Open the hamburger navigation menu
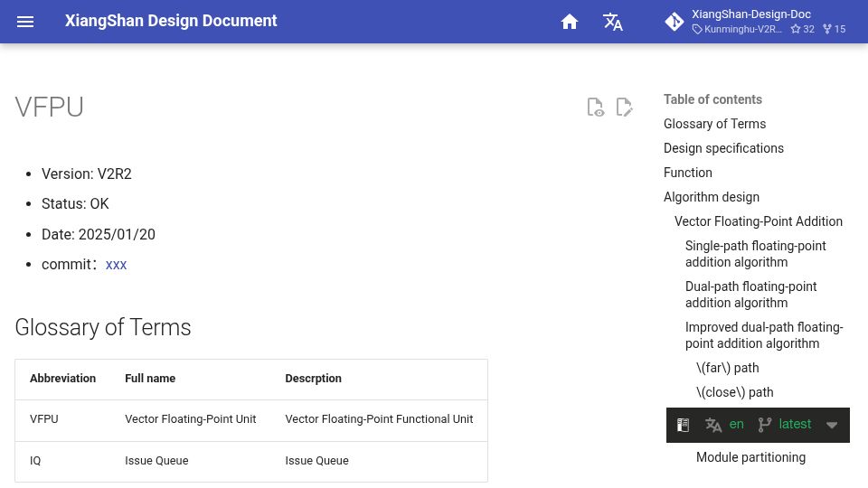This screenshot has height=488, width=868. coord(25,22)
